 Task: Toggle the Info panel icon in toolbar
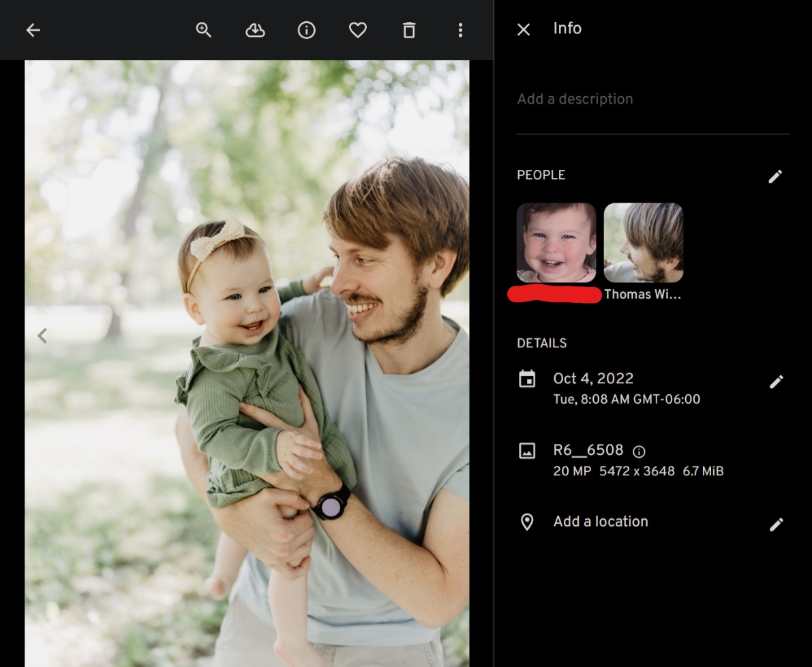coord(307,30)
